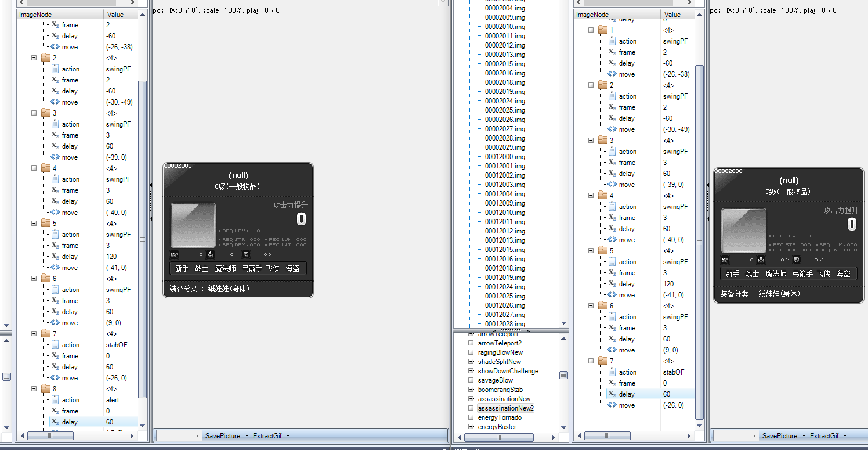Open SavePicture dropdown arrow in left viewer
The height and width of the screenshot is (450, 868).
click(x=247, y=436)
